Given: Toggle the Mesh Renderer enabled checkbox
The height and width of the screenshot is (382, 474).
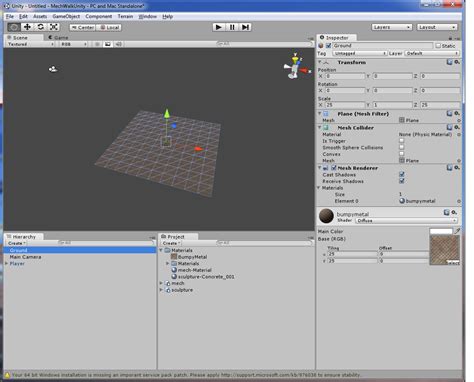Looking at the screenshot, I should [x=334, y=168].
